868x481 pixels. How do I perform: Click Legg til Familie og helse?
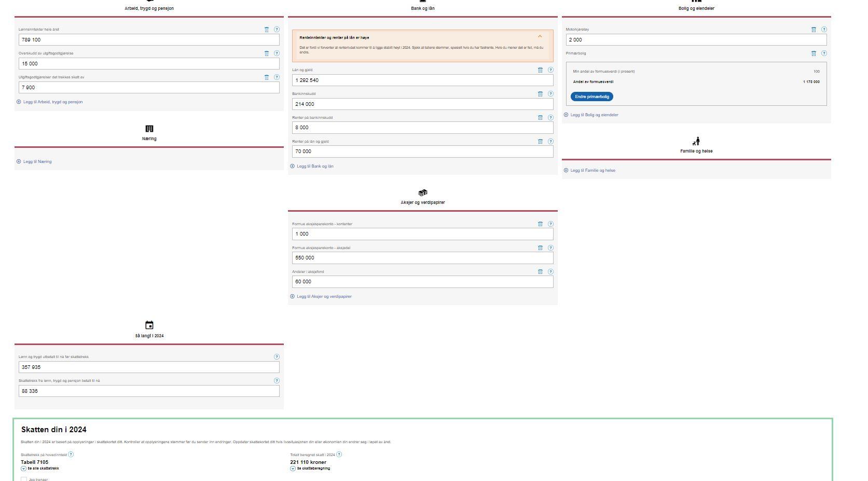pyautogui.click(x=589, y=171)
